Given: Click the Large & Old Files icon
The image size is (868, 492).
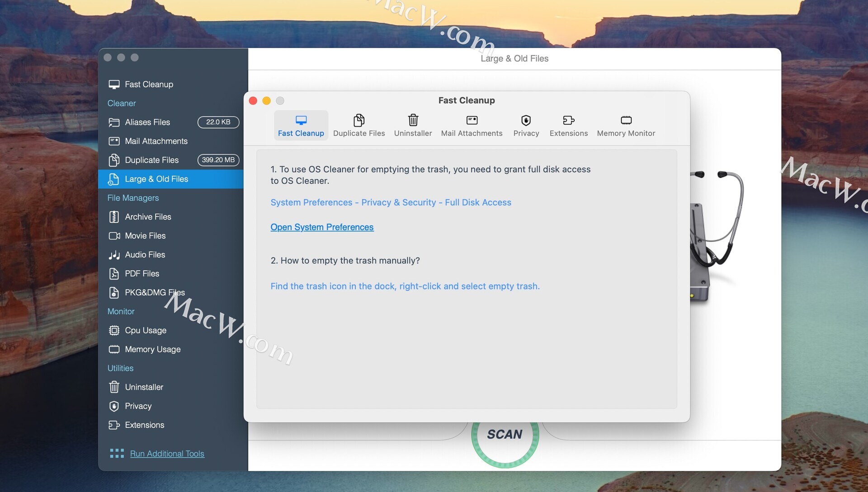Looking at the screenshot, I should click(x=113, y=179).
